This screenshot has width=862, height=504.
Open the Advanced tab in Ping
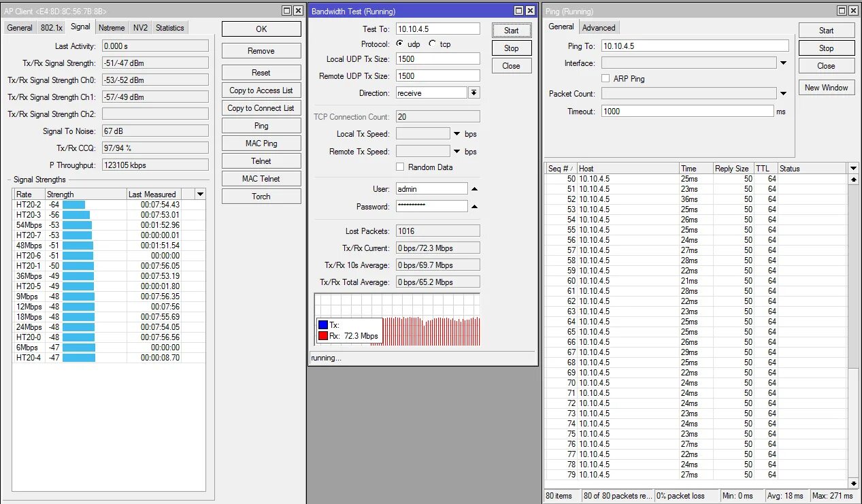(599, 28)
